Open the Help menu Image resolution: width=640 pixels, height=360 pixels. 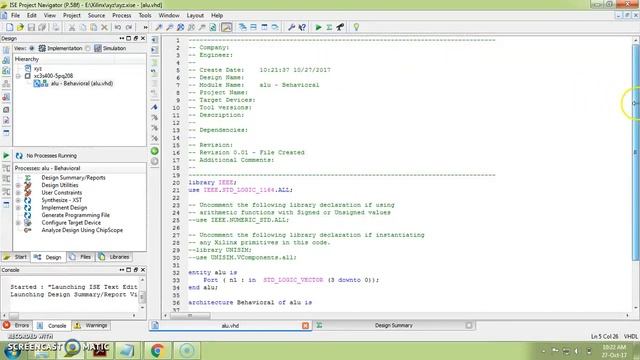[217, 16]
